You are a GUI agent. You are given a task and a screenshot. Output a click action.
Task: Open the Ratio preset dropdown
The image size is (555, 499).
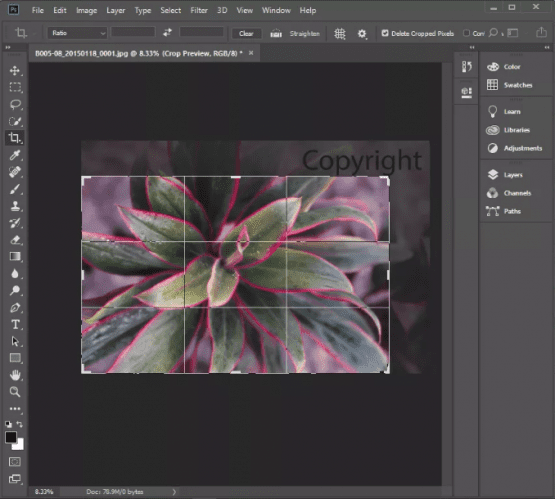[x=77, y=33]
